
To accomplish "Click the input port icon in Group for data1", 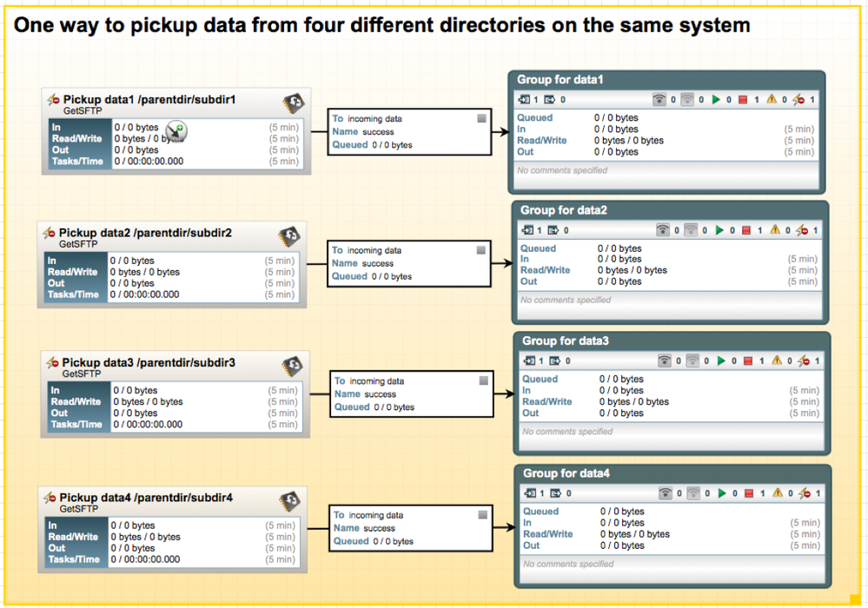I will click(x=524, y=100).
